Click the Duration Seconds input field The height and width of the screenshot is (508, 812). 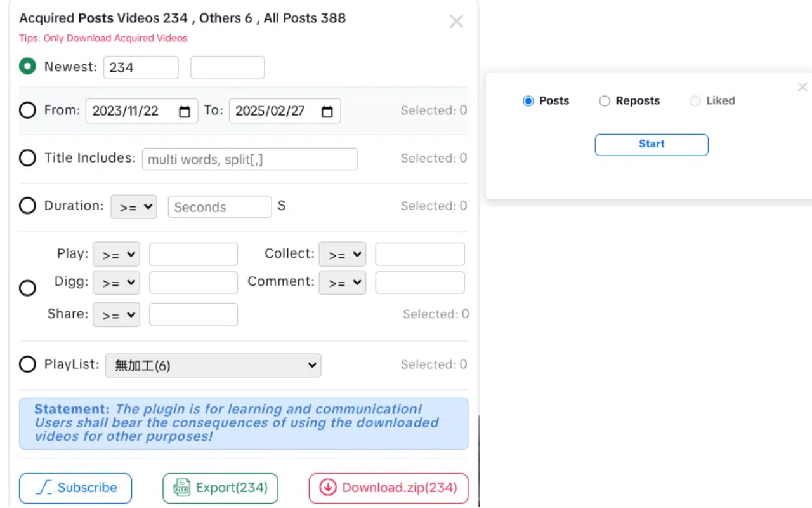pyautogui.click(x=219, y=207)
